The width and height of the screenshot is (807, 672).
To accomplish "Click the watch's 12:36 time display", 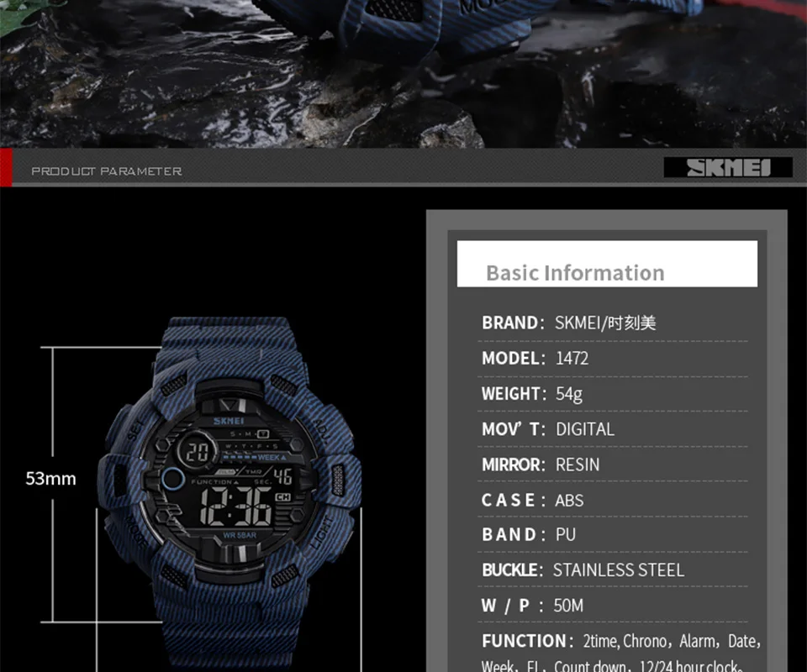I will pyautogui.click(x=235, y=507).
